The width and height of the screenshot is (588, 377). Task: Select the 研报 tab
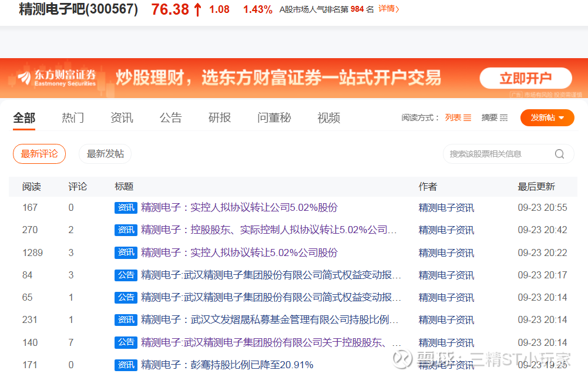click(x=220, y=117)
